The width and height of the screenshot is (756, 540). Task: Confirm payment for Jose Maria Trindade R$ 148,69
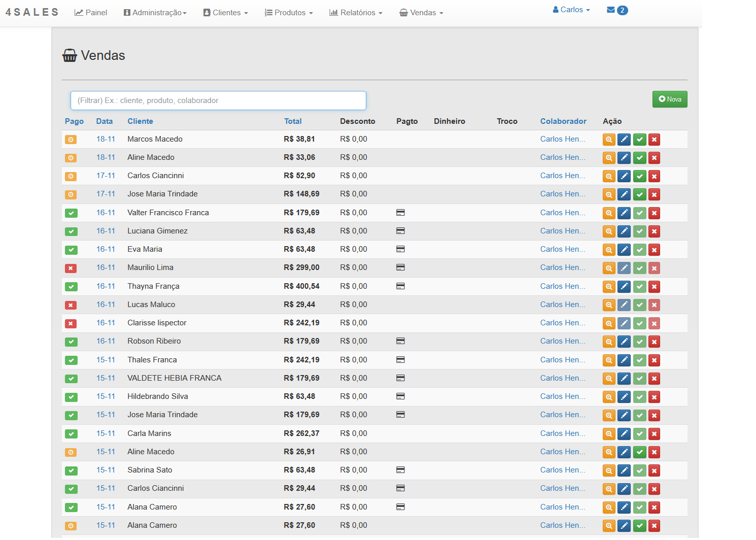tap(640, 195)
